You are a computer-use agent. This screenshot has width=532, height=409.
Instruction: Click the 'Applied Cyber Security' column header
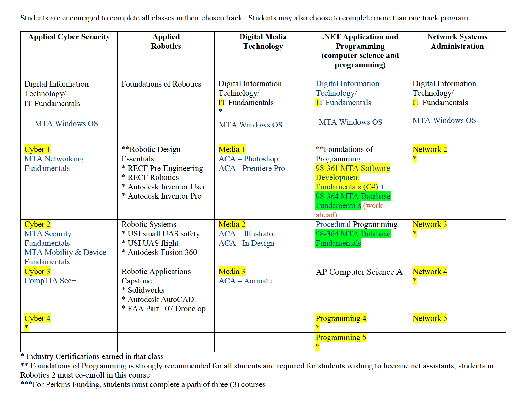[x=69, y=37]
